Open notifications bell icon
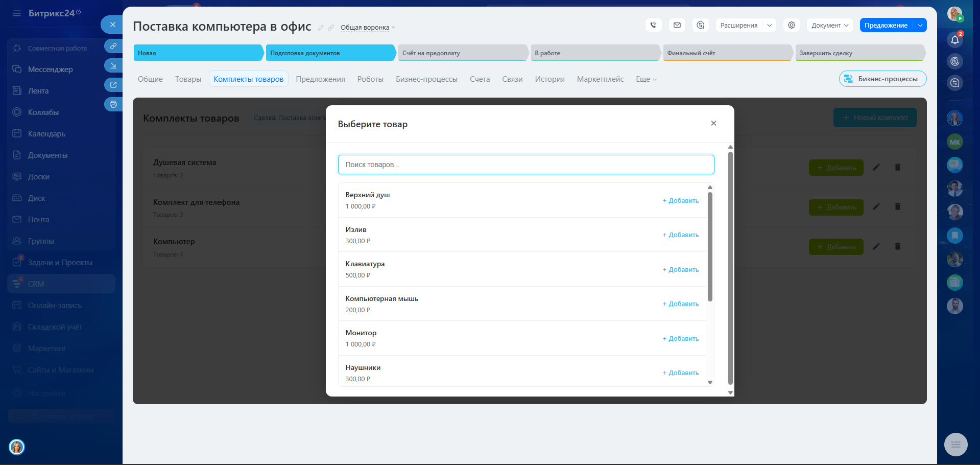980x465 pixels. (x=954, y=40)
